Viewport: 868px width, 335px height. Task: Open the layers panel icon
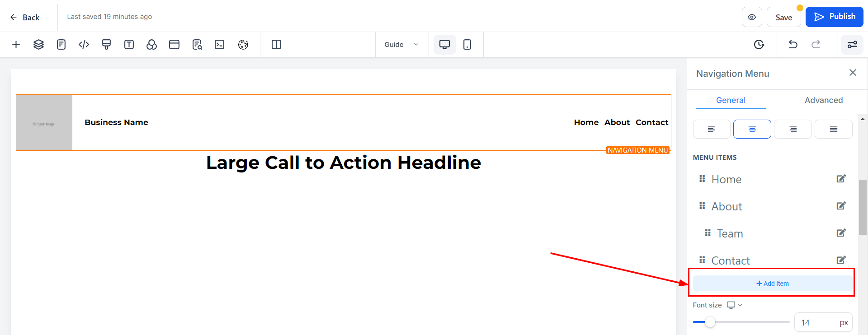click(38, 45)
